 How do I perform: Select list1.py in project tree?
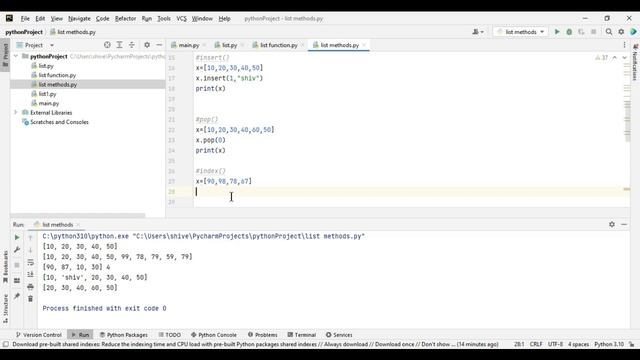coord(47,94)
